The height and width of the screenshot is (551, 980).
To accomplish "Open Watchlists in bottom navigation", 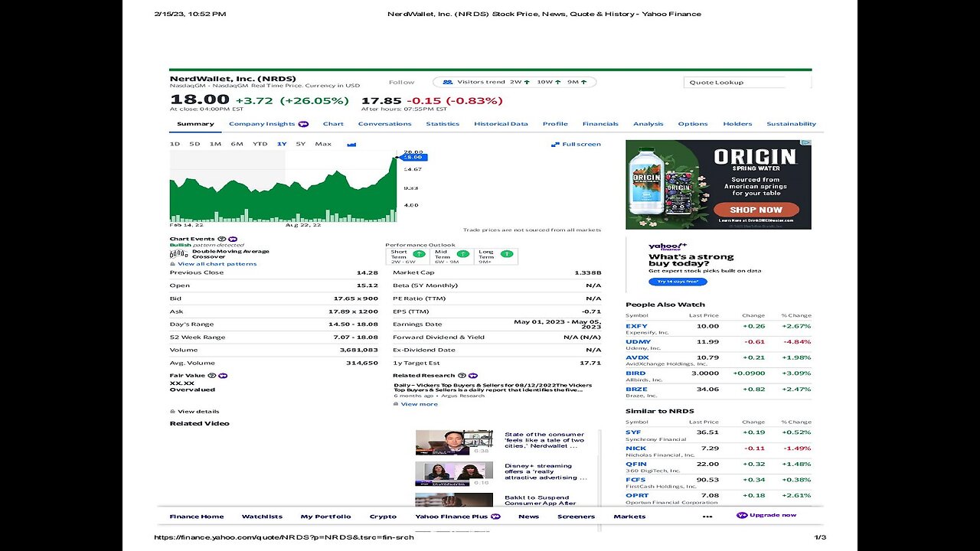I will click(x=262, y=517).
